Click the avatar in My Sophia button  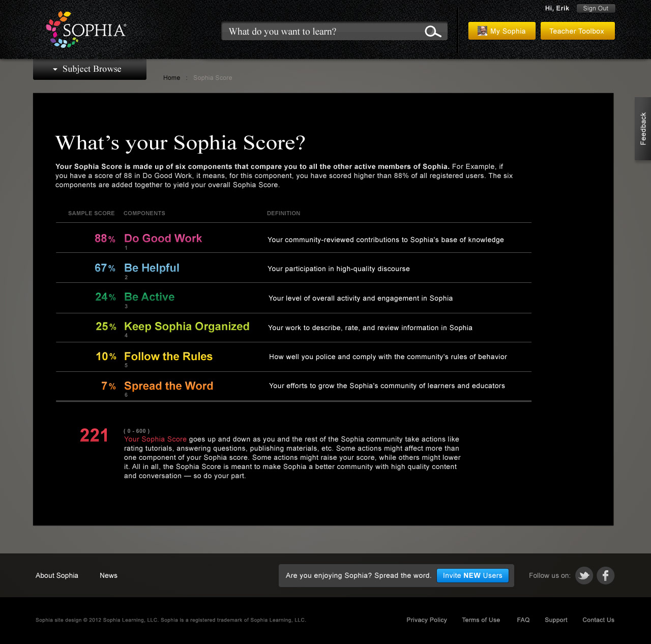click(482, 31)
